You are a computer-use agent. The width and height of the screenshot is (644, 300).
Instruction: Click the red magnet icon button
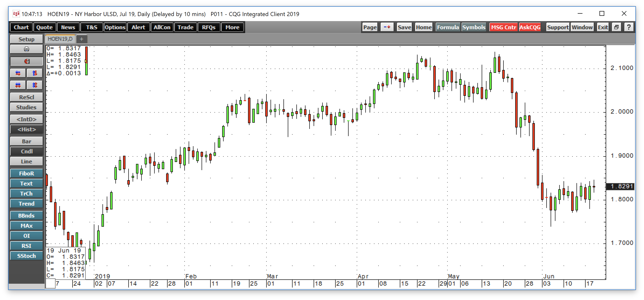pos(26,61)
